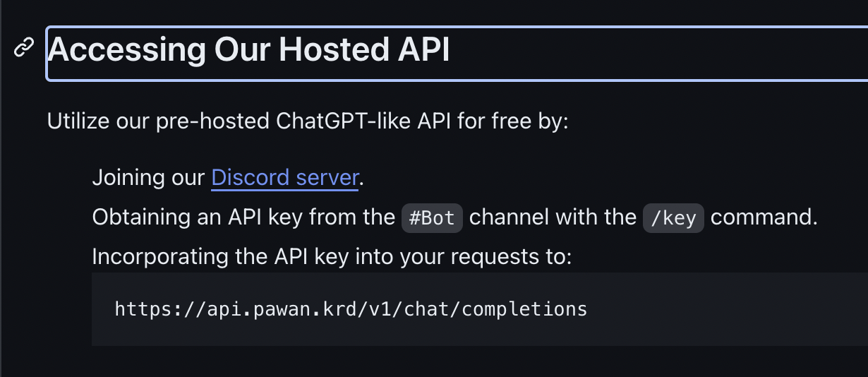Click the word Accessing in the heading
The width and height of the screenshot is (868, 377).
point(127,51)
